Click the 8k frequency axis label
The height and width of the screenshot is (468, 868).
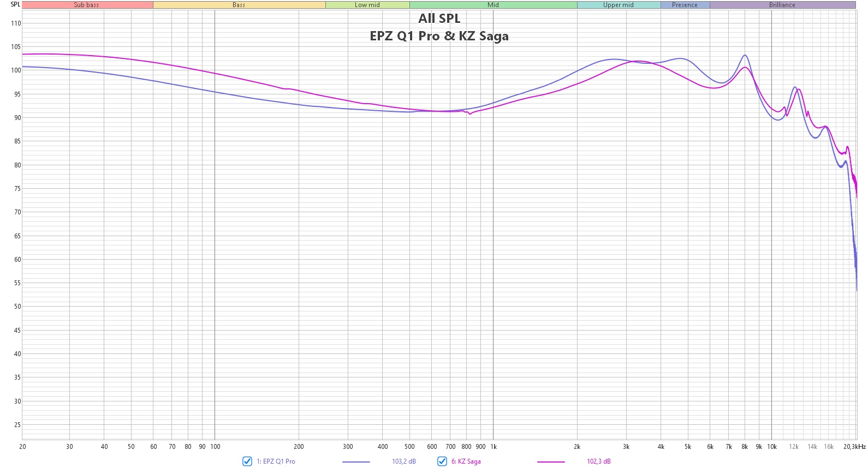745,447
